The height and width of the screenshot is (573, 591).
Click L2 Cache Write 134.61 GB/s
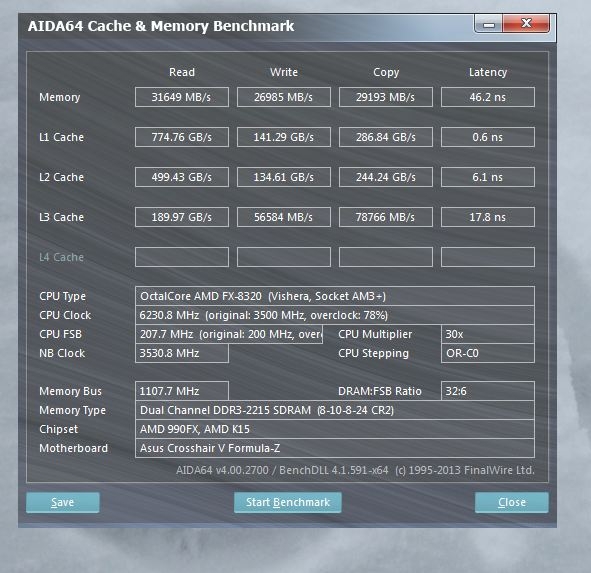point(284,177)
